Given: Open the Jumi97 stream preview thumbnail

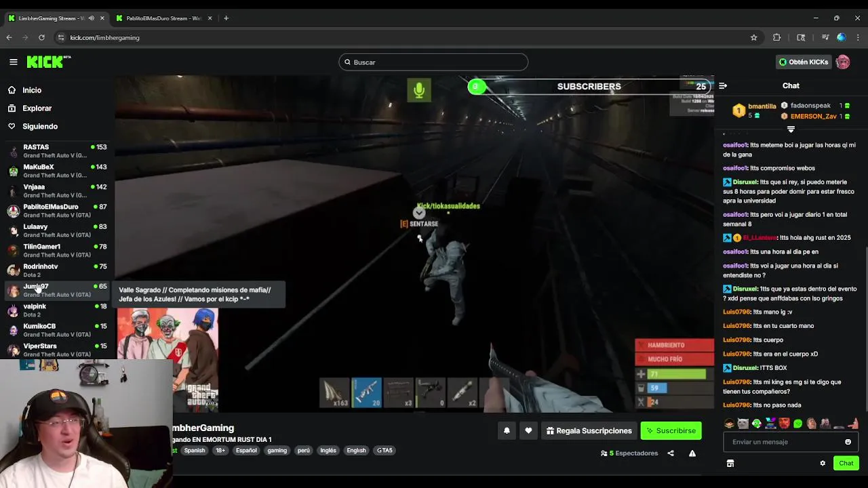Looking at the screenshot, I should point(167,360).
